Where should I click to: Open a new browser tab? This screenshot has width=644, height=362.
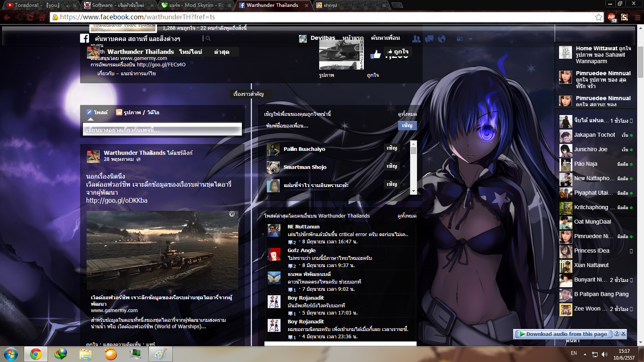pyautogui.click(x=397, y=5)
